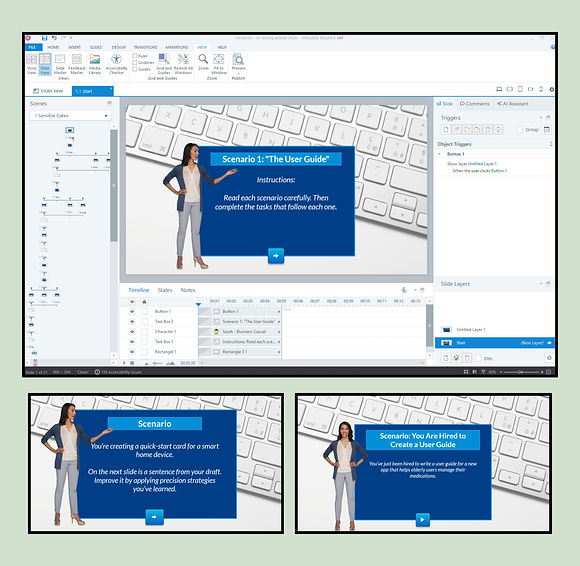Click the Untitled Layer 1 trigger link
This screenshot has height=566, width=580.
pos(482,164)
